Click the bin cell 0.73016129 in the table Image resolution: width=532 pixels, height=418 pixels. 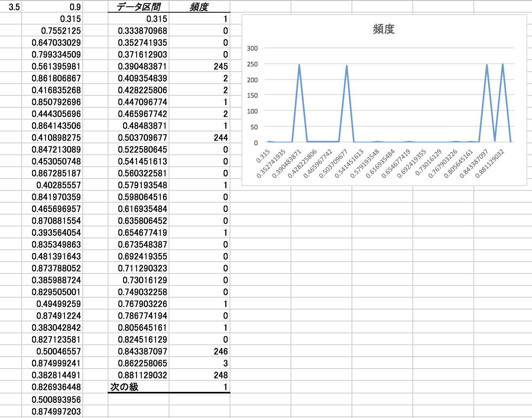point(139,280)
